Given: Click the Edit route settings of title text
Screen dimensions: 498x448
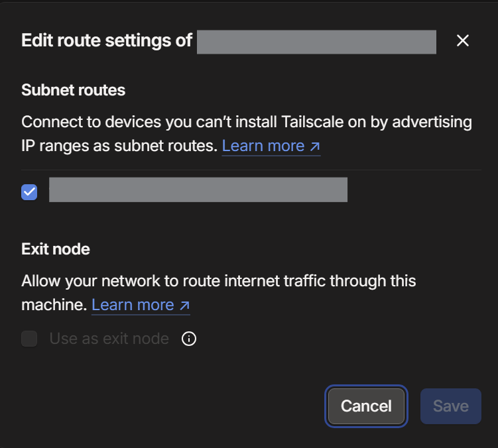Looking at the screenshot, I should point(107,40).
